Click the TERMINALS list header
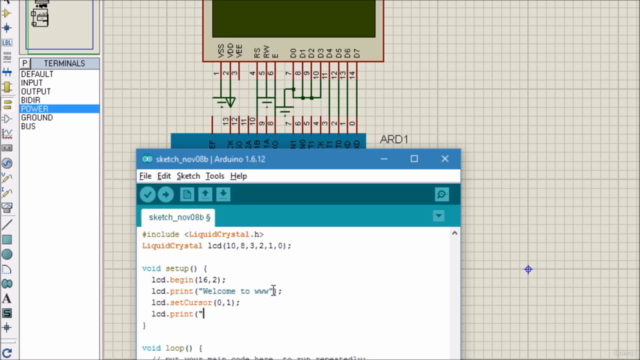This screenshot has width=640, height=360. [64, 63]
